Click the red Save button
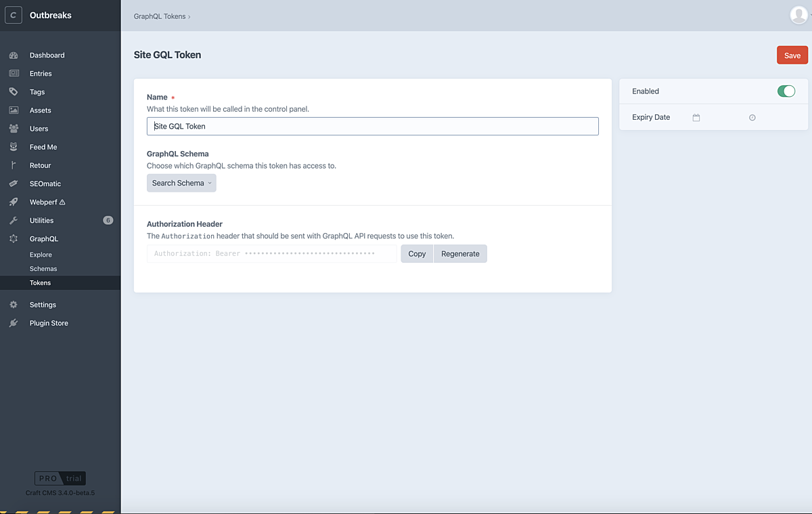Image resolution: width=812 pixels, height=514 pixels. [x=792, y=56]
